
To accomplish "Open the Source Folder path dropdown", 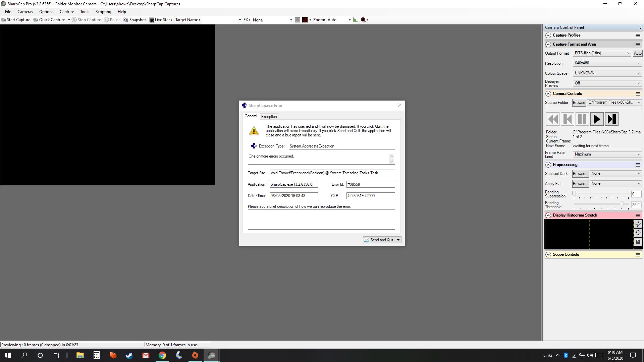I will 614,103.
